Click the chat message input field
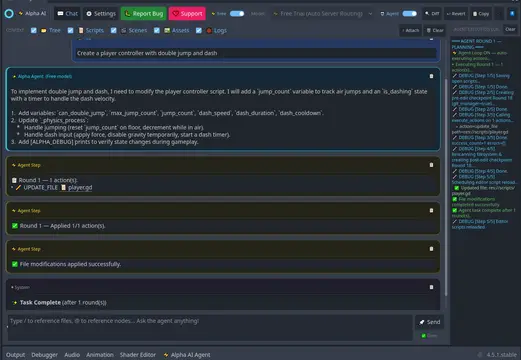 pyautogui.click(x=210, y=328)
